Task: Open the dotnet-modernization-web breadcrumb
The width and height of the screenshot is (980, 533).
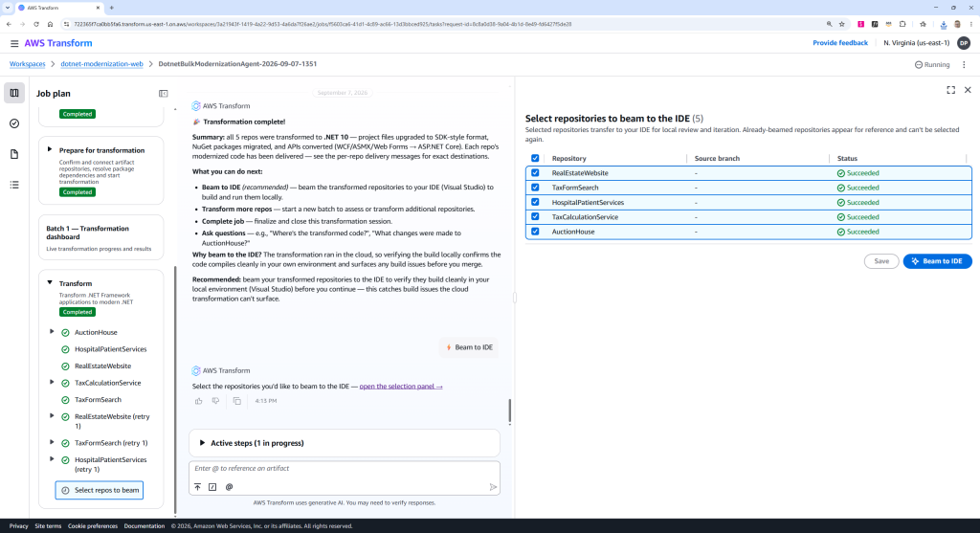Action: click(x=101, y=64)
